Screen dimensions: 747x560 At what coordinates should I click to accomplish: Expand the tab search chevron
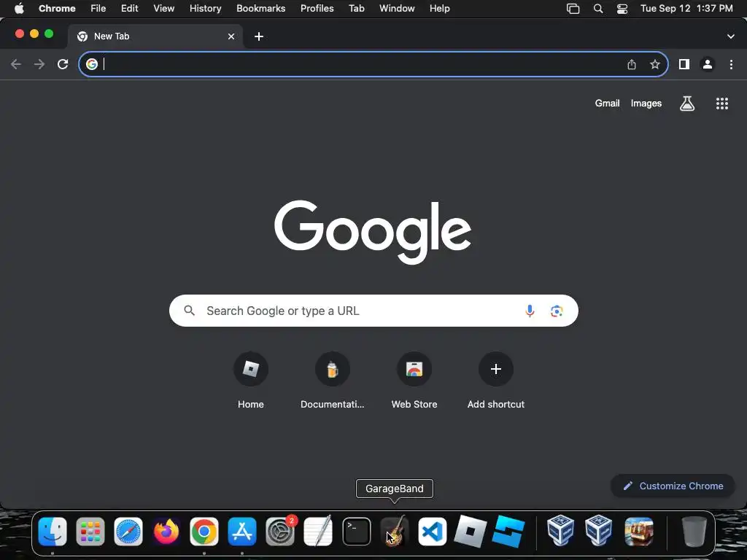731,36
